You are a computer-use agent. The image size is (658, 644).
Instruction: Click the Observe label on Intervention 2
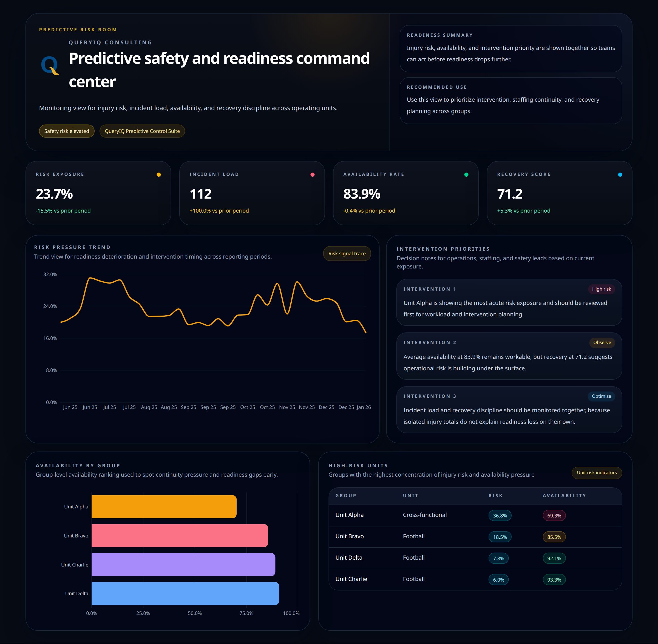tap(602, 343)
